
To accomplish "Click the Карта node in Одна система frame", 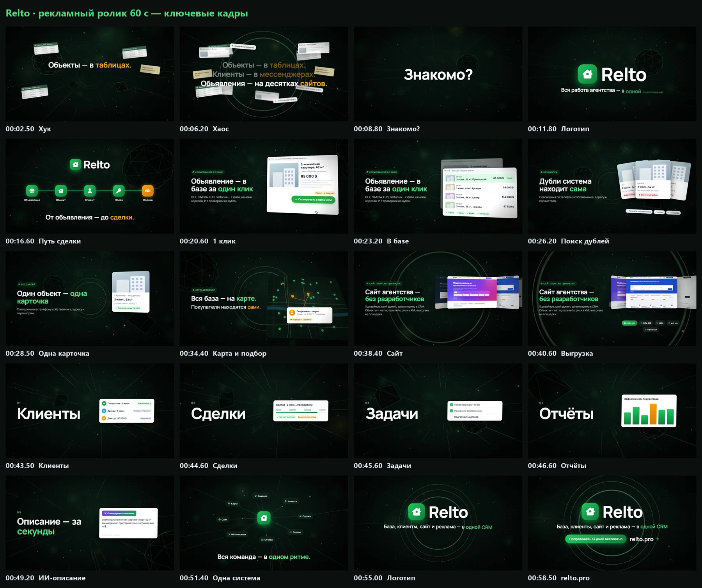I will click(x=233, y=503).
